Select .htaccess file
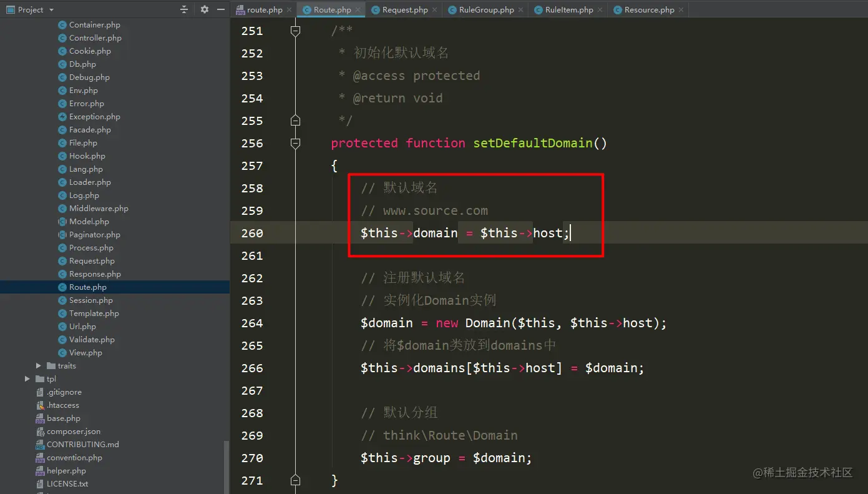This screenshot has width=868, height=494. coord(63,405)
